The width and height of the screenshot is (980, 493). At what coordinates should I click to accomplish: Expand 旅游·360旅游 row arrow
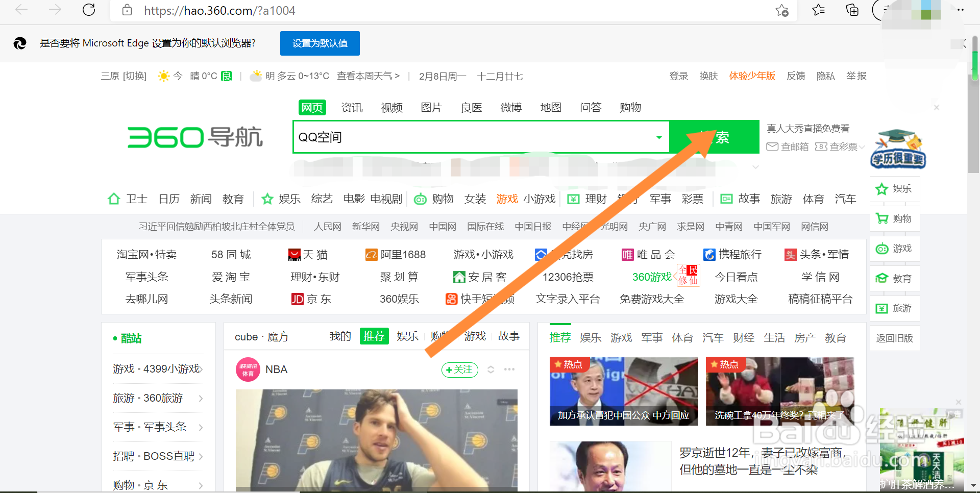click(201, 398)
